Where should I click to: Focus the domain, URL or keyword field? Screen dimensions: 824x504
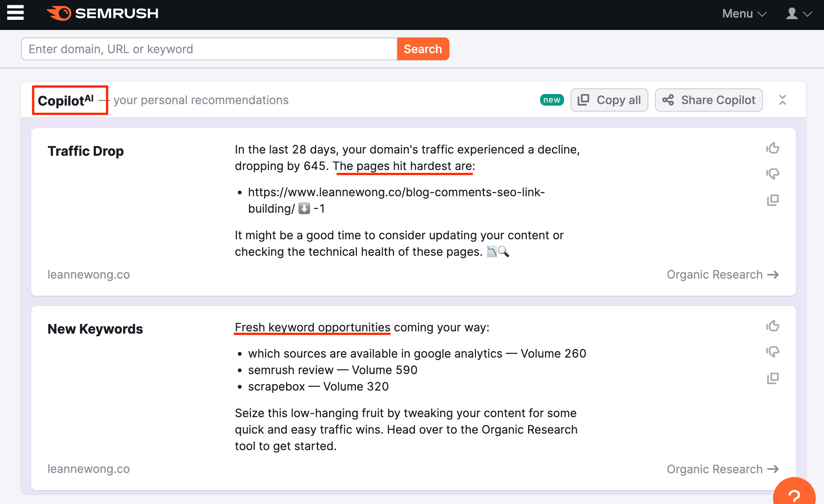pos(209,49)
